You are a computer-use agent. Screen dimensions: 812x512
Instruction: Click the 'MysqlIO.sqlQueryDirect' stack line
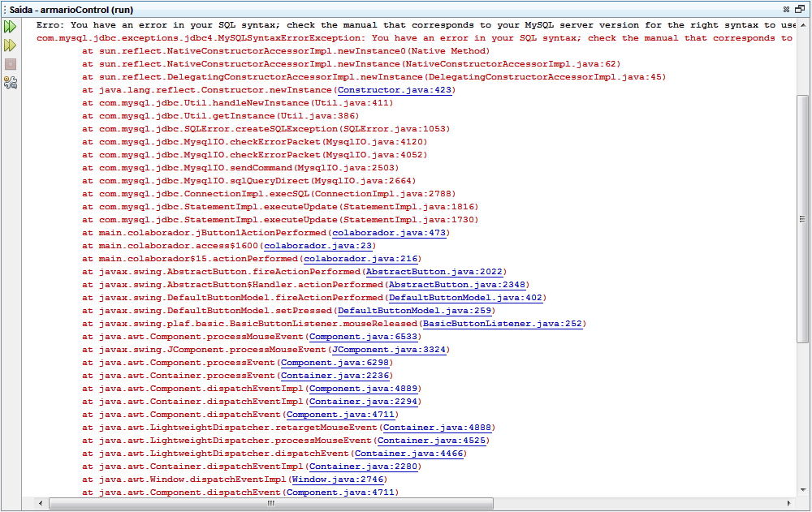[x=249, y=181]
